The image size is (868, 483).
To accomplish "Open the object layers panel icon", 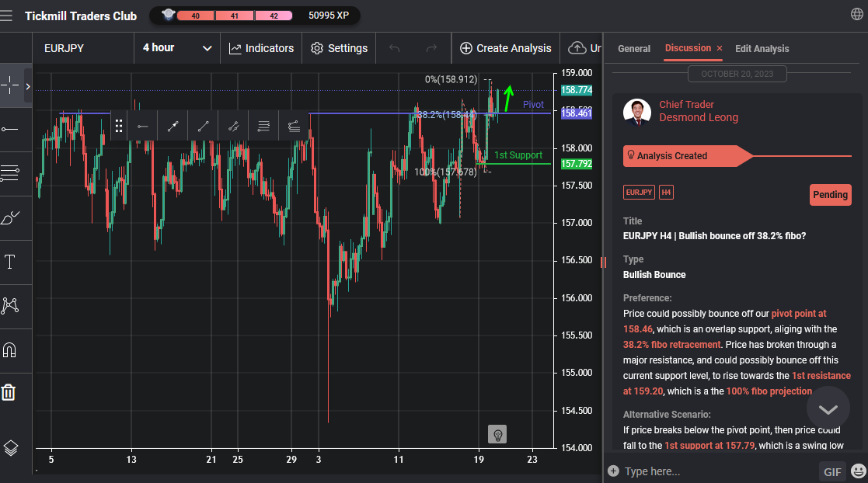I will 11,447.
